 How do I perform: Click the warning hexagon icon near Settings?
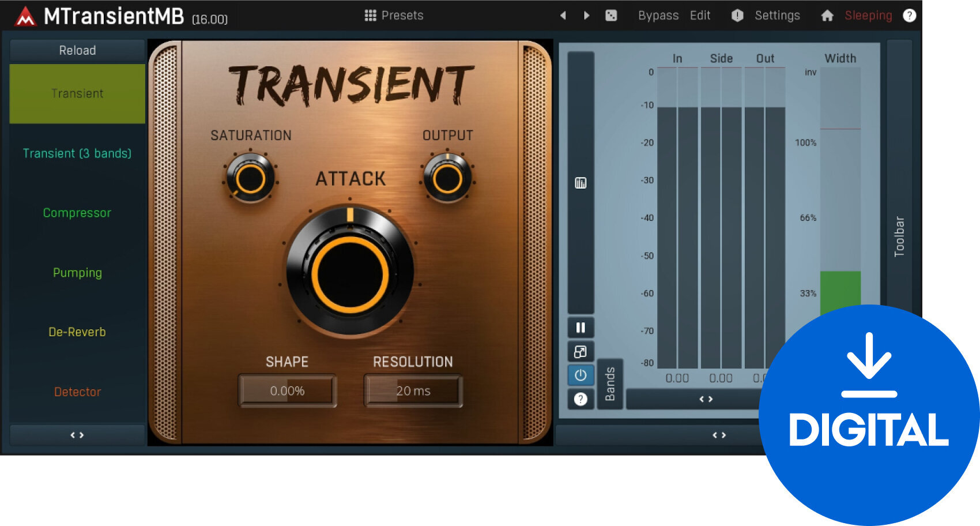[737, 16]
